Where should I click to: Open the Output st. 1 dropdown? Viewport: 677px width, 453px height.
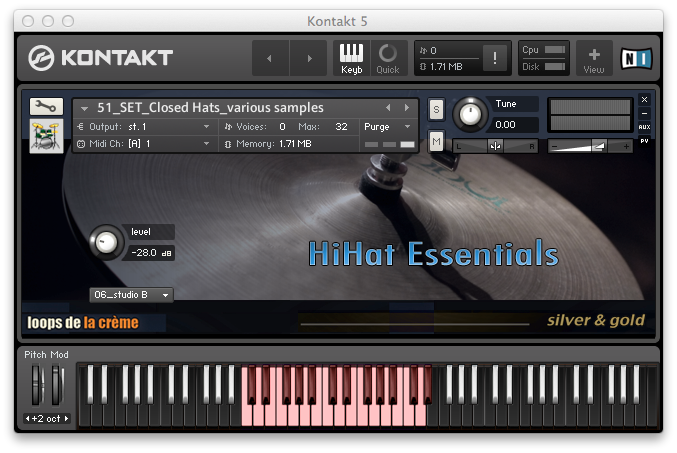point(143,127)
